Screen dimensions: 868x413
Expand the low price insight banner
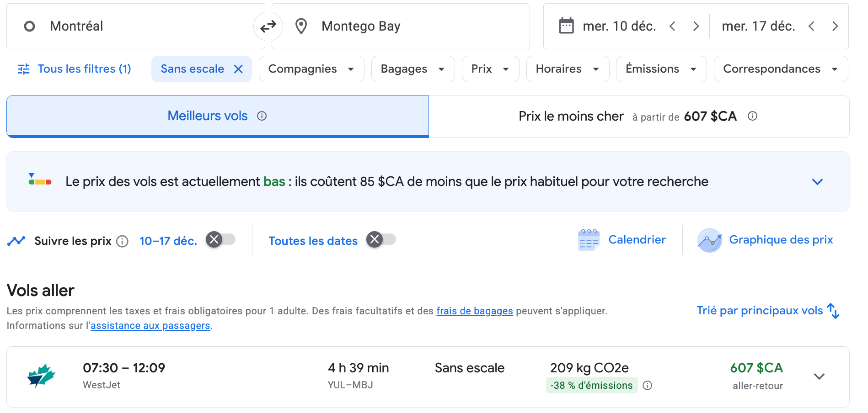point(817,182)
